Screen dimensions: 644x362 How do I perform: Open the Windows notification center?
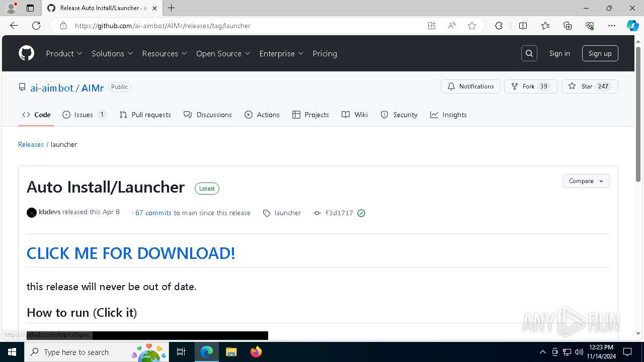pyautogui.click(x=627, y=352)
